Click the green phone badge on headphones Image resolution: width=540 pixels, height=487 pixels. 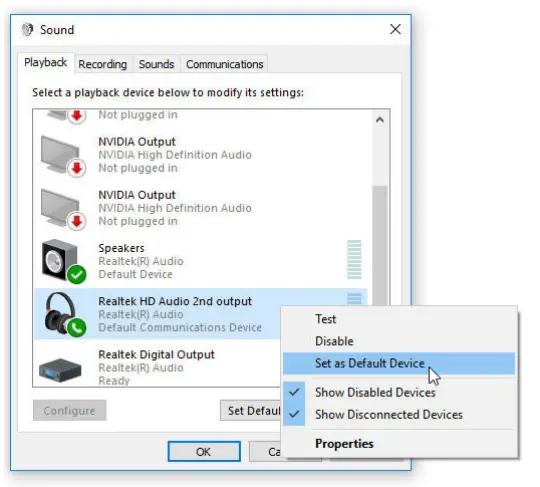click(x=76, y=327)
